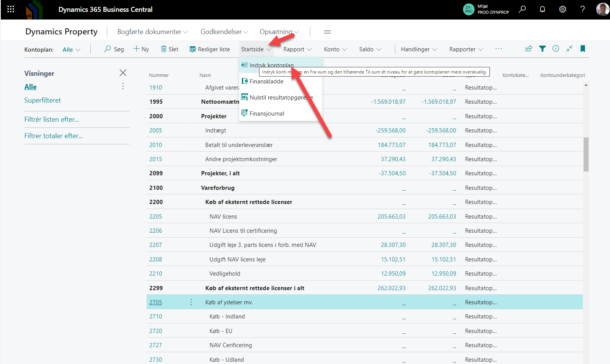Viewport: 610px width, 364px height.
Task: Click the share page icon
Action: pos(528,49)
